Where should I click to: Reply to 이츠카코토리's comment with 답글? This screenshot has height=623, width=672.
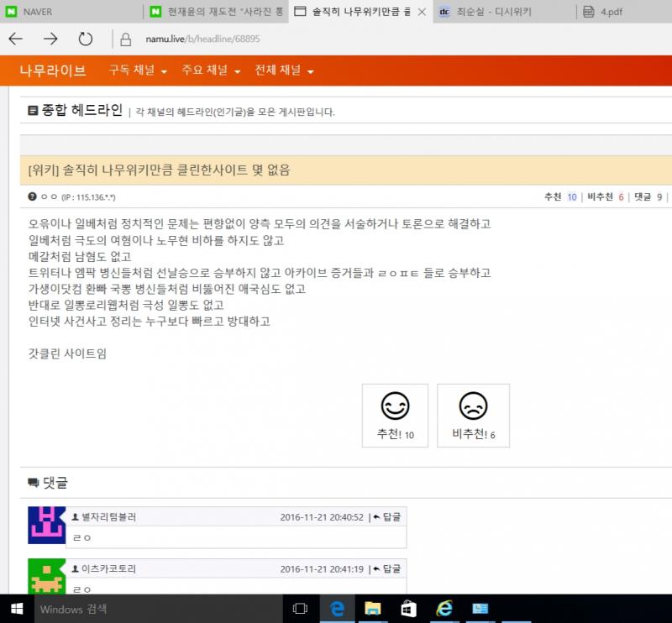pos(387,568)
